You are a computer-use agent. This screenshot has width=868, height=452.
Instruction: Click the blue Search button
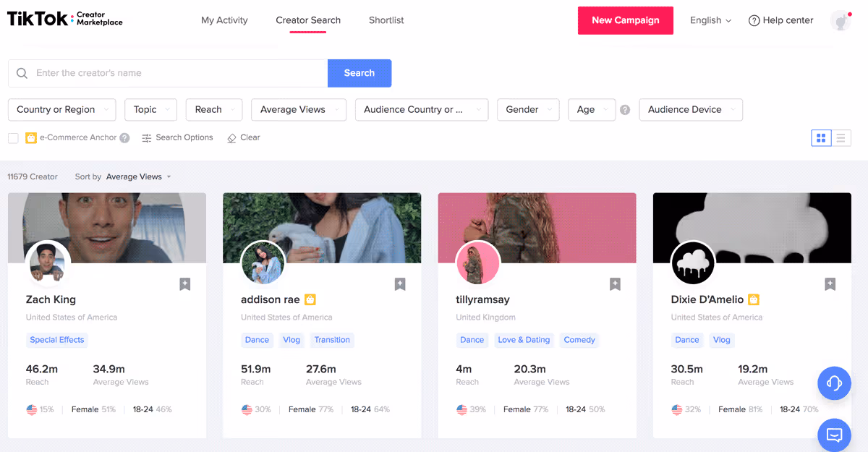coord(359,73)
